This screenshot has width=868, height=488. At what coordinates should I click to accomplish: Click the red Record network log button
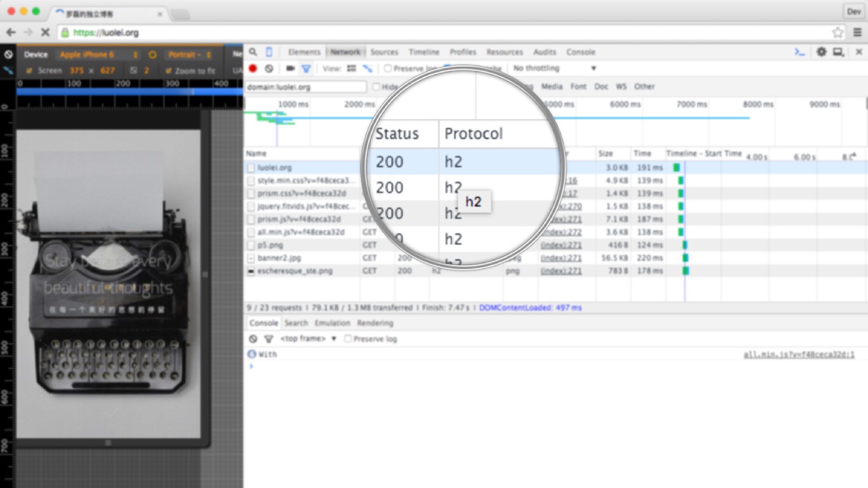(253, 68)
